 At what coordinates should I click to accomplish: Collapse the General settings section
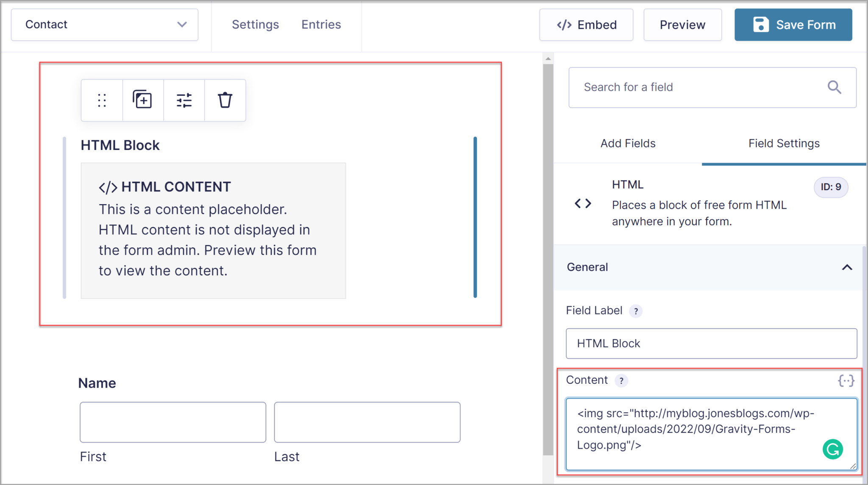coord(847,267)
